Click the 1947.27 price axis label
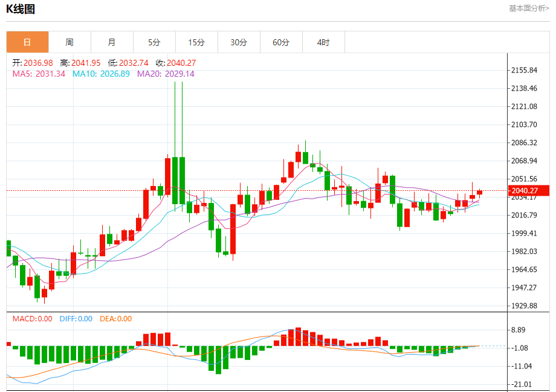The height and width of the screenshot is (392, 556). [524, 288]
